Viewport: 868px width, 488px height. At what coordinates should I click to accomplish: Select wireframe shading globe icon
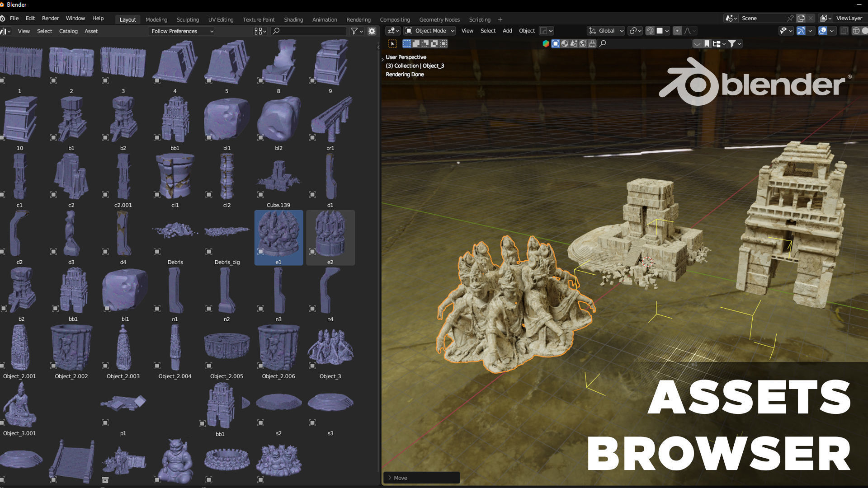856,31
